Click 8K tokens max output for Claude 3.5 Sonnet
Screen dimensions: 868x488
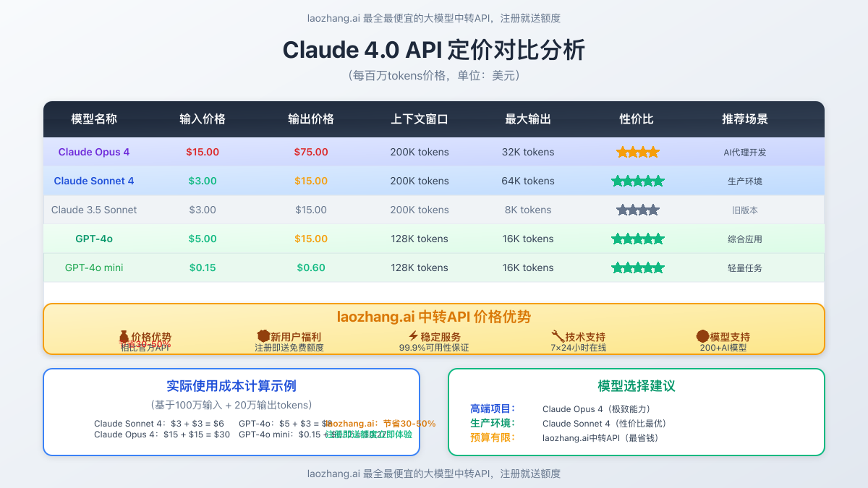pos(528,210)
